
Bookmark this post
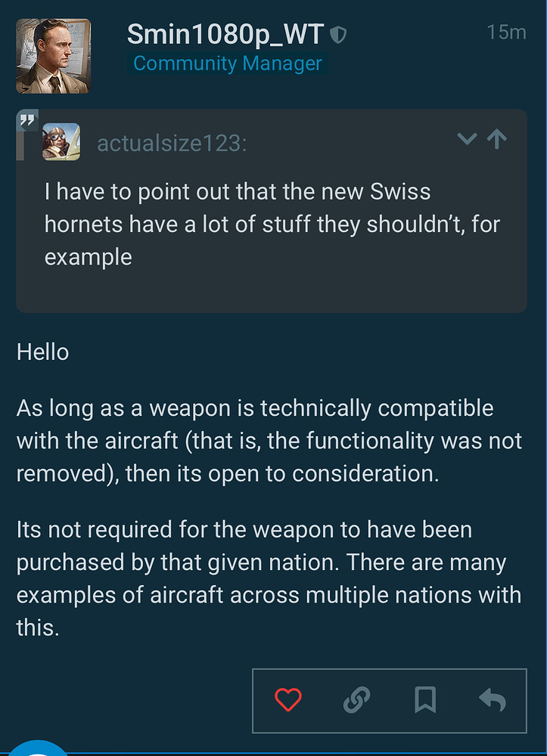(x=425, y=701)
